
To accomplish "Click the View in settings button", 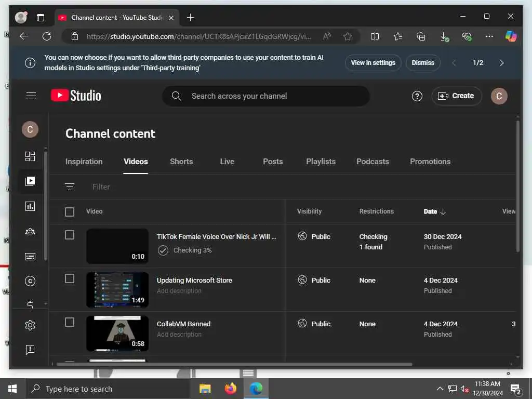I will [373, 63].
